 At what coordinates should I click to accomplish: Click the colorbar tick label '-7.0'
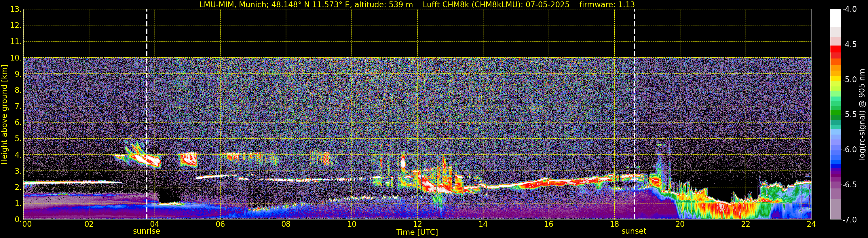click(849, 220)
